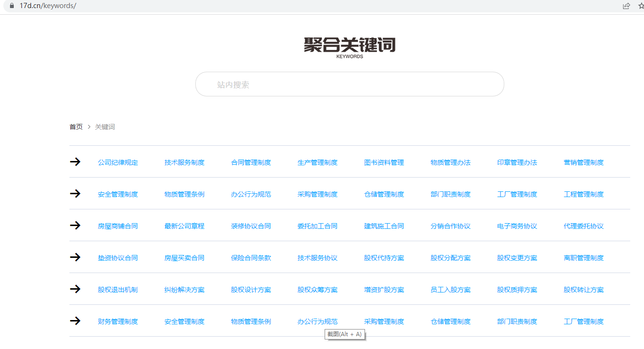Viewport: 644px width, 349px height.
Task: Open the 最新公司章程 link
Action: point(184,226)
